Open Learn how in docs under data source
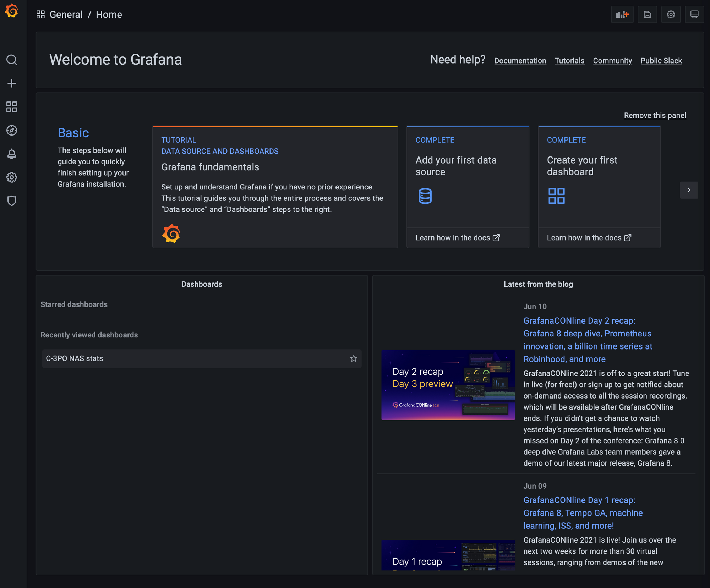This screenshot has width=710, height=588. click(x=458, y=238)
